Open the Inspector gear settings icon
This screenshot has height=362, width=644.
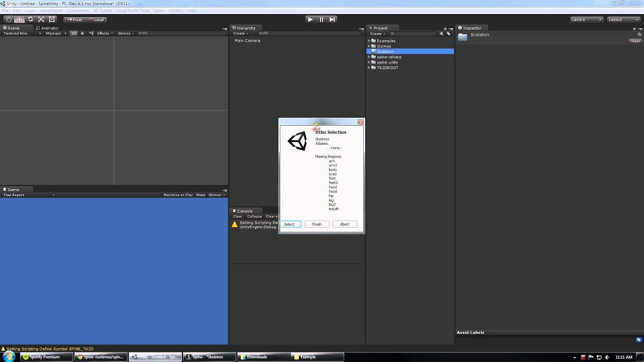[x=640, y=35]
